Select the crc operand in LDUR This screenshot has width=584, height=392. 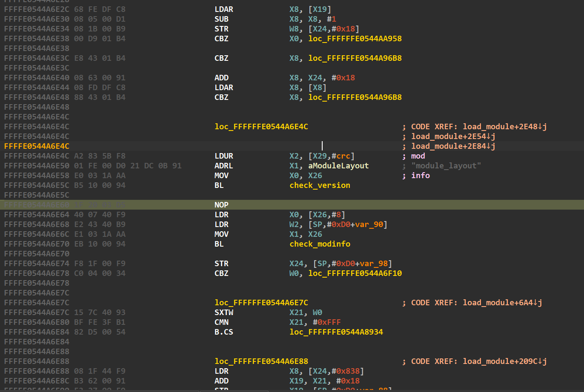pos(344,156)
